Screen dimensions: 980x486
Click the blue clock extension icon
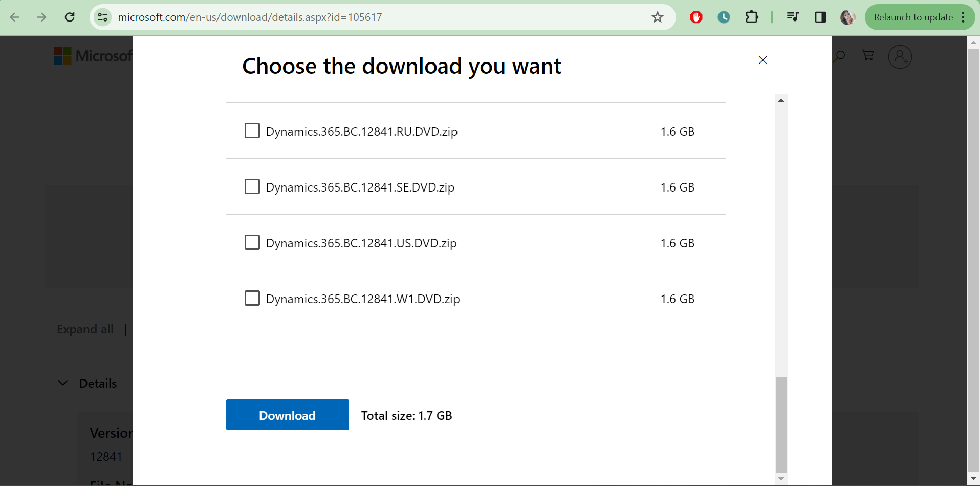click(x=724, y=17)
